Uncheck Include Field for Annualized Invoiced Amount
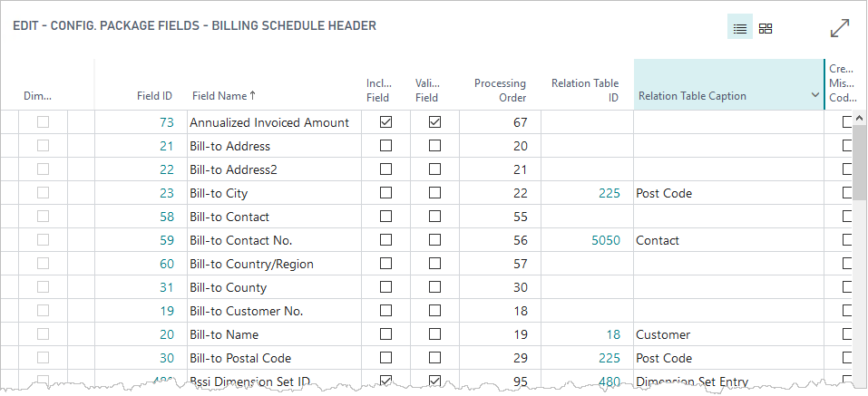Viewport: 868px width, 396px height. (385, 122)
